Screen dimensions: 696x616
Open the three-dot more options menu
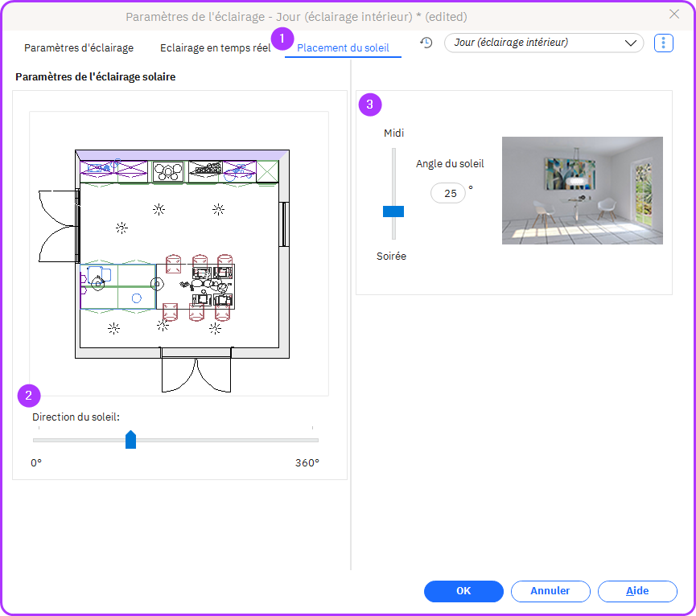(664, 43)
